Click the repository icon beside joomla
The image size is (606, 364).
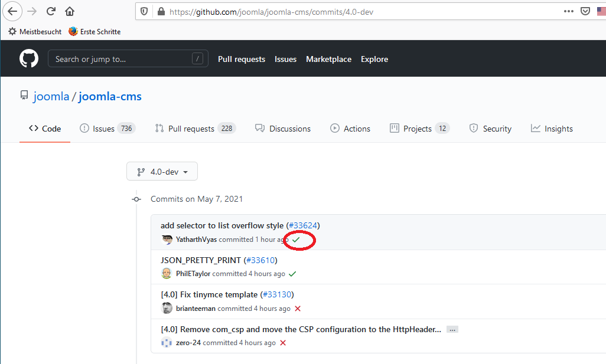(x=24, y=96)
